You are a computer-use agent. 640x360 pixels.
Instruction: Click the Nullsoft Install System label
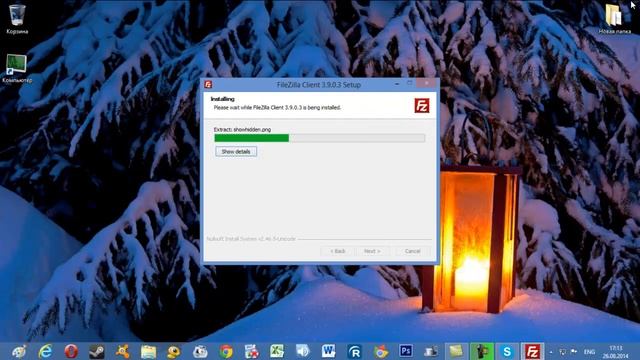251,239
